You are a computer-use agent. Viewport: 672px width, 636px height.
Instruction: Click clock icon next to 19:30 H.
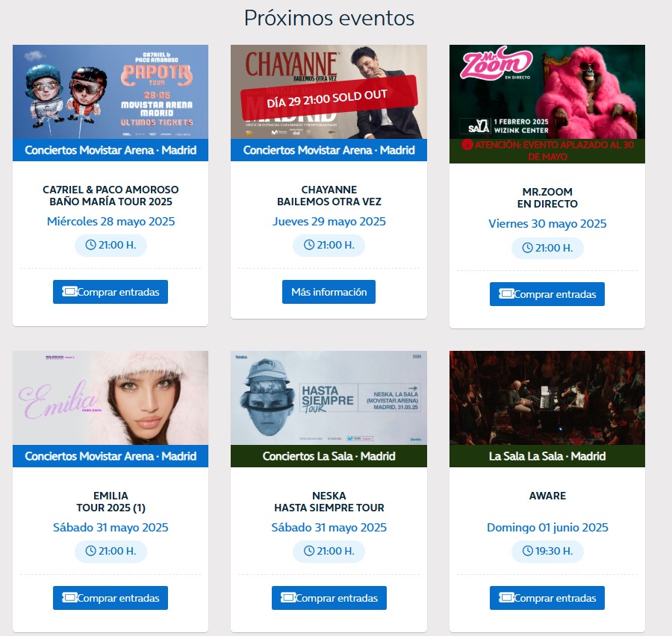(528, 551)
